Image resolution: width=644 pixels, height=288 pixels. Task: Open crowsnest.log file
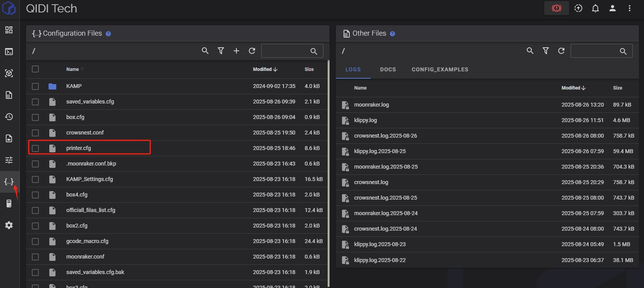pos(371,182)
